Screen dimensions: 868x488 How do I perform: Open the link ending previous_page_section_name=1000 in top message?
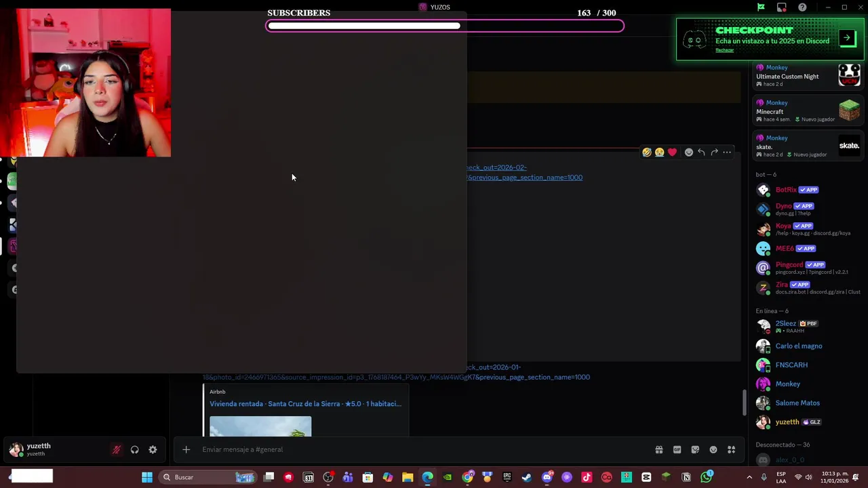(x=524, y=178)
